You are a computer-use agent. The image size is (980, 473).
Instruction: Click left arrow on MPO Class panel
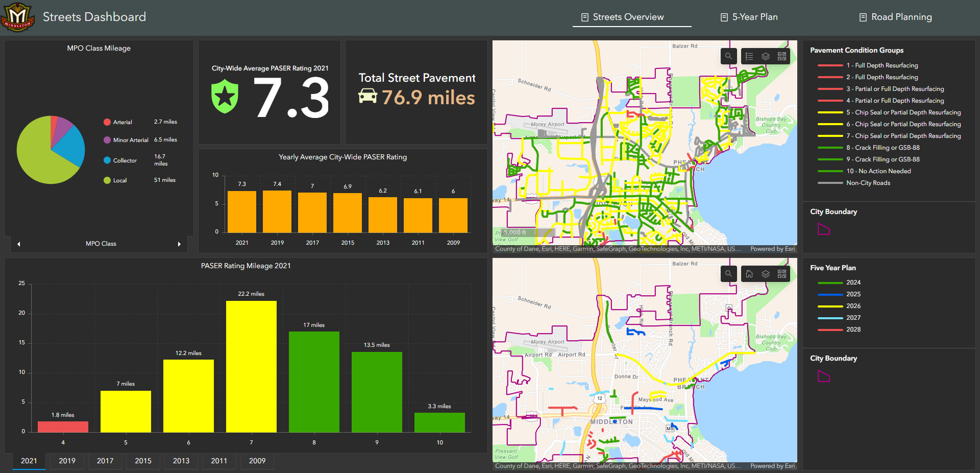[x=19, y=244]
